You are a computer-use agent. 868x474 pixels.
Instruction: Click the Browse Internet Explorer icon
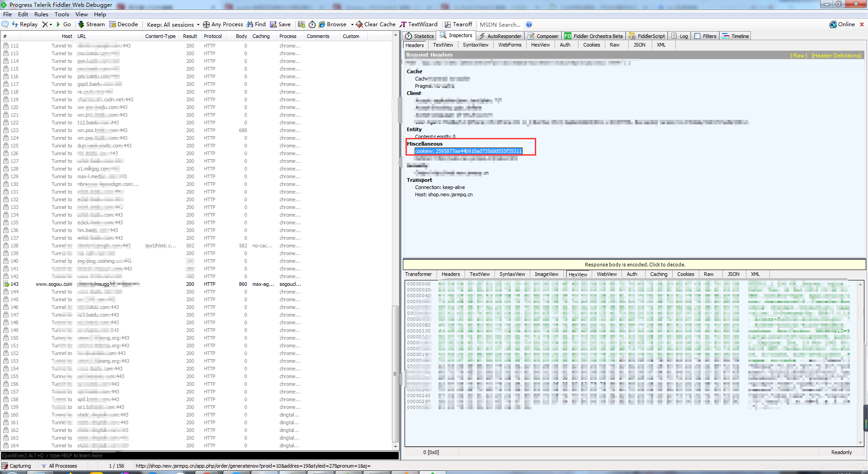point(322,24)
